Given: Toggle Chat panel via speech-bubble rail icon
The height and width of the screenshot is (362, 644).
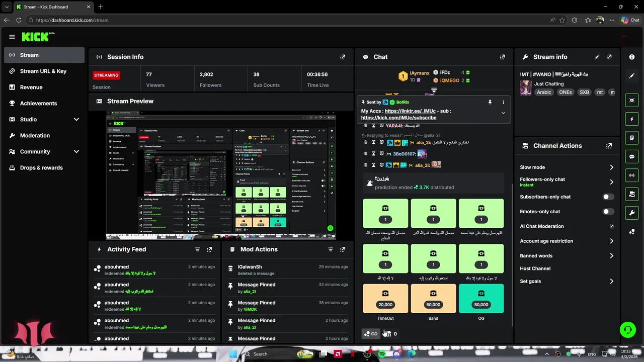Looking at the screenshot, I should (x=632, y=157).
